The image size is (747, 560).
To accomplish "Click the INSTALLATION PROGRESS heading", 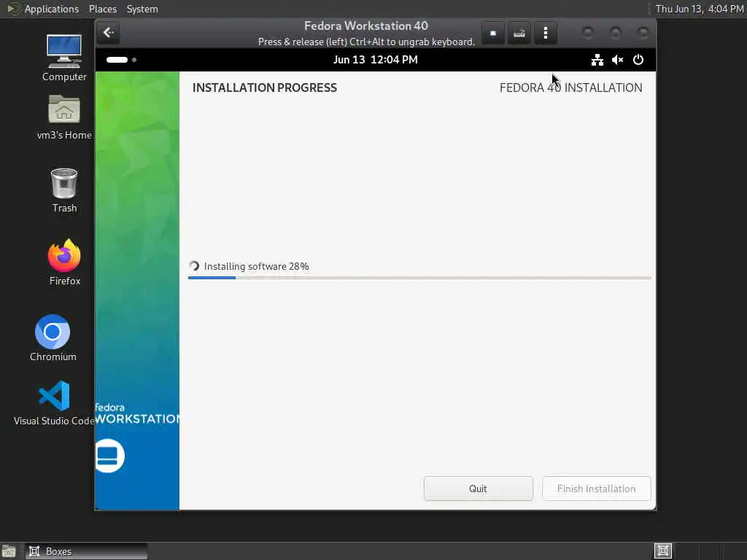I will click(264, 87).
